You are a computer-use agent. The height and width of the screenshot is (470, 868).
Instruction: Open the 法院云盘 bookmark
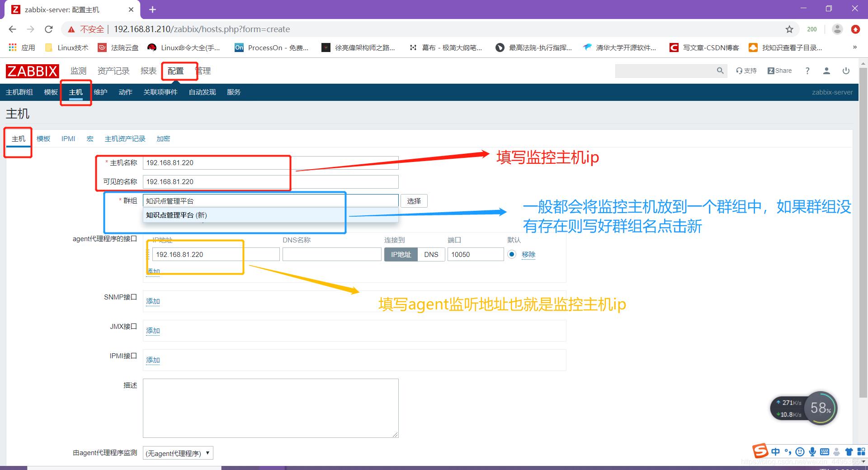tap(118, 47)
